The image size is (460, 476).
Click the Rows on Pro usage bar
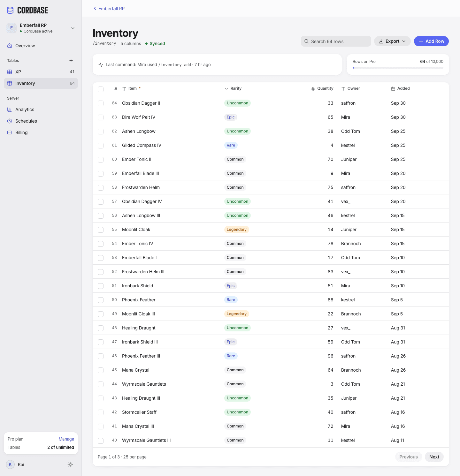coord(398,68)
